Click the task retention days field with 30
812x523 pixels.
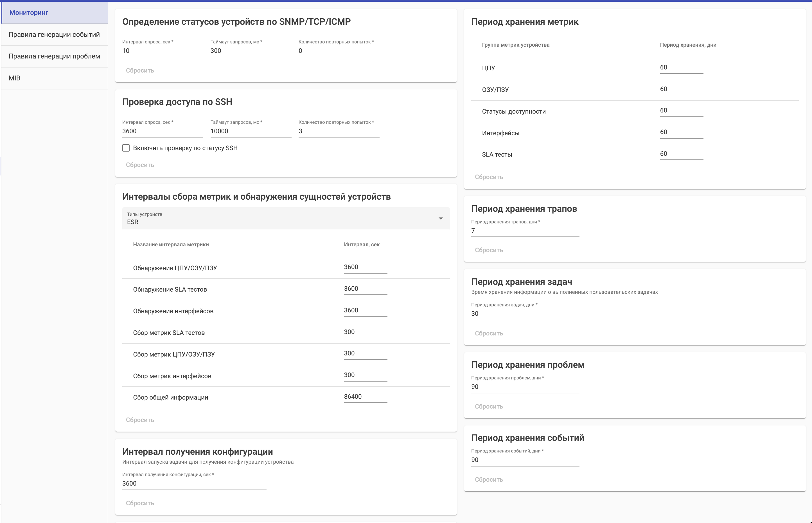pos(525,314)
